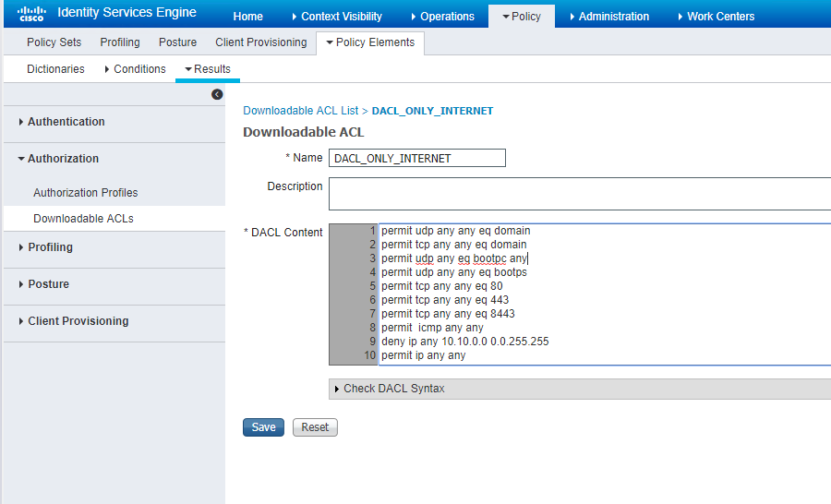Click line 'deny ip any 10.10.0.0 0.0.255.255'
This screenshot has width=831, height=504.
[464, 342]
